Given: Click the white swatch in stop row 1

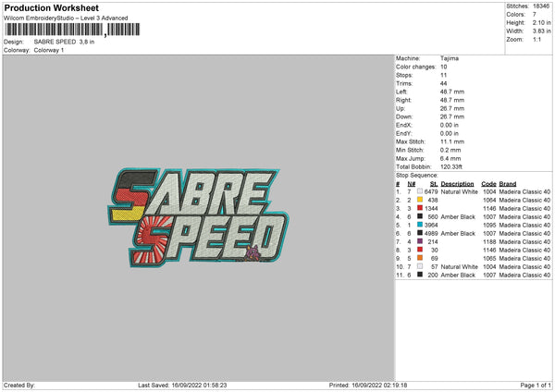Looking at the screenshot, I should (x=420, y=191).
